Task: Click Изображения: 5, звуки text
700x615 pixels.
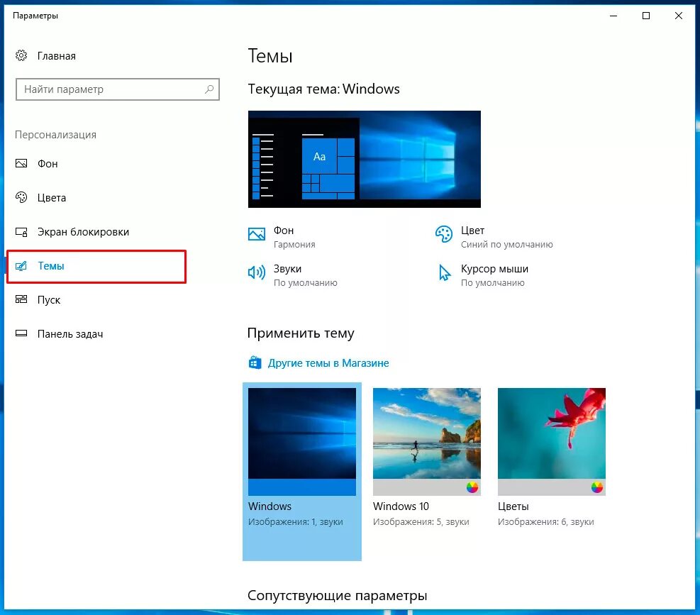Action: (421, 521)
